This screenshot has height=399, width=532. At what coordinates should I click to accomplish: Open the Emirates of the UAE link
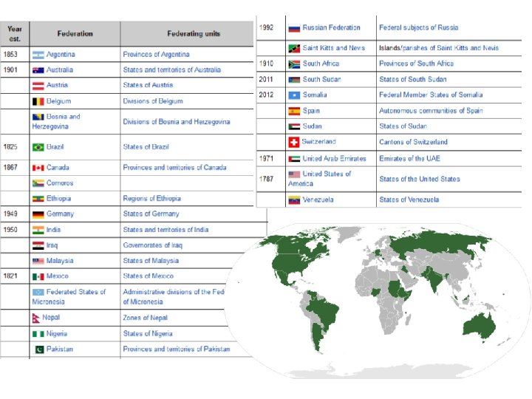pyautogui.click(x=409, y=159)
